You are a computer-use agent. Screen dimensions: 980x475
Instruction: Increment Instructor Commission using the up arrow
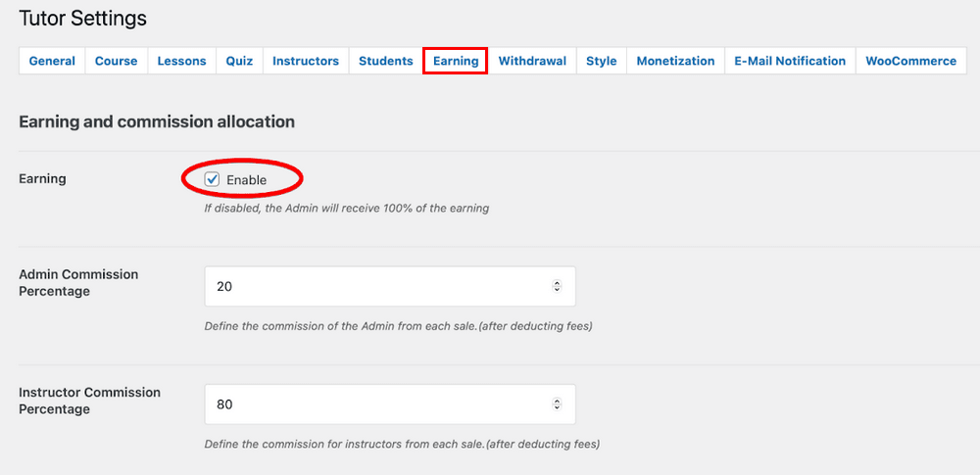click(x=557, y=402)
